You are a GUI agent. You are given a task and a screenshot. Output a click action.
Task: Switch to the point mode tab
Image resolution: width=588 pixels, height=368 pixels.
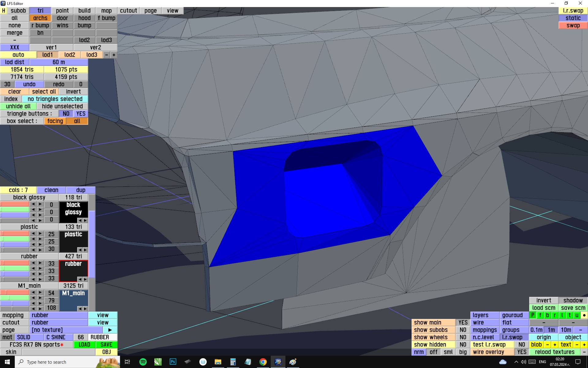point(62,10)
